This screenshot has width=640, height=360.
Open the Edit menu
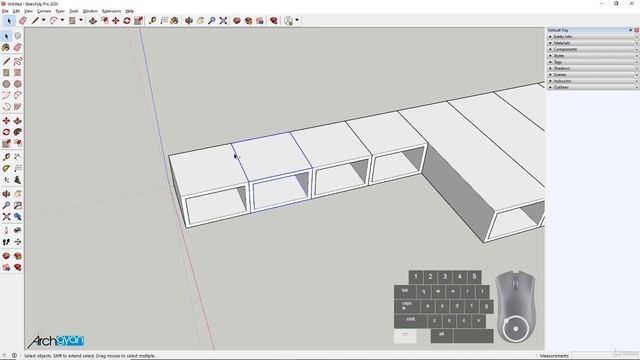[16, 11]
